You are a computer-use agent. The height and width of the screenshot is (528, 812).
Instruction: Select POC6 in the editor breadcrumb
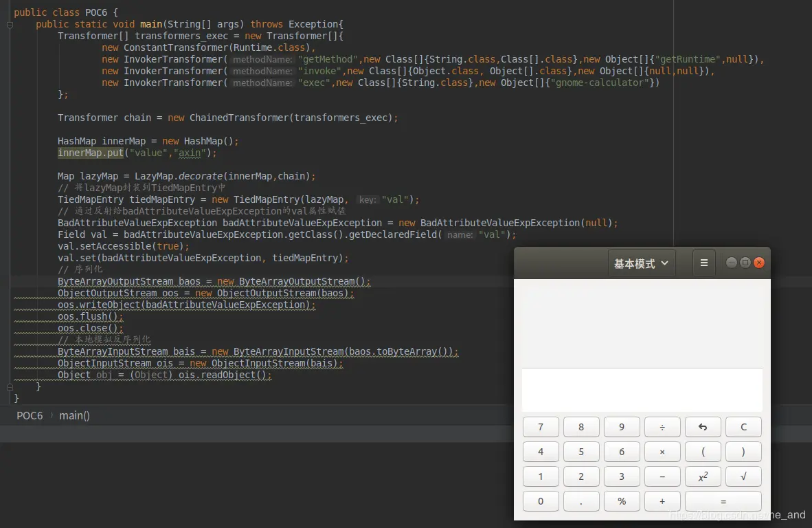[30, 415]
